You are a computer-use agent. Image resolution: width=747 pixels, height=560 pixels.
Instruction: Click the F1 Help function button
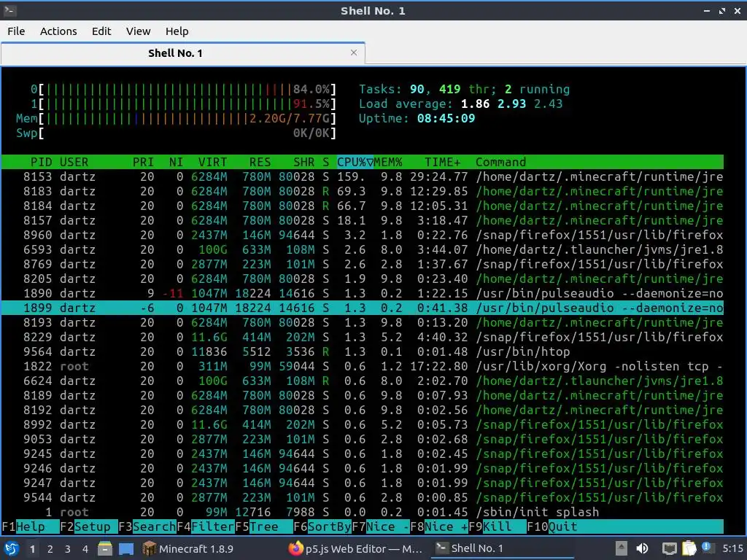30,526
